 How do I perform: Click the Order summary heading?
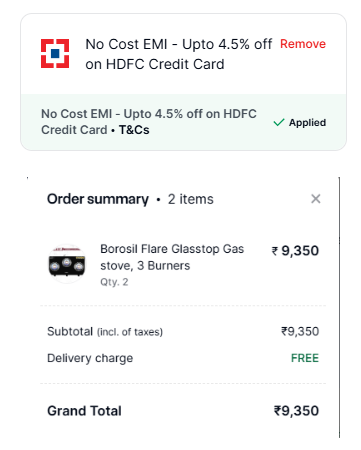tap(98, 199)
